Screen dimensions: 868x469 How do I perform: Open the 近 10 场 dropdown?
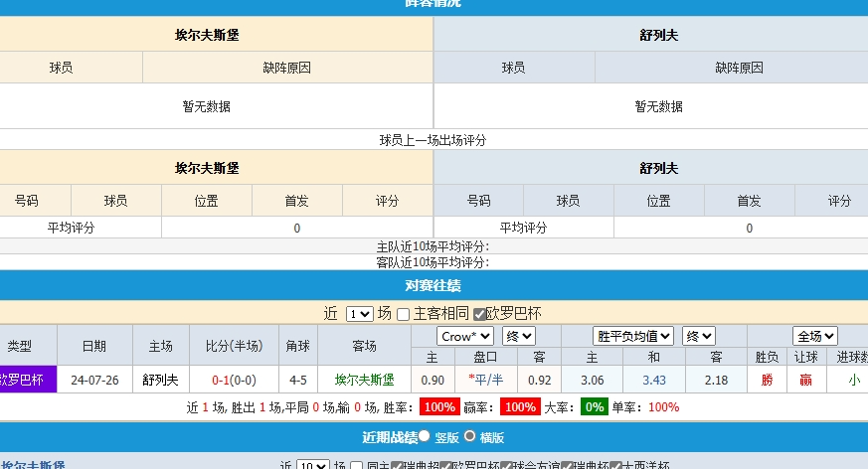(313, 465)
